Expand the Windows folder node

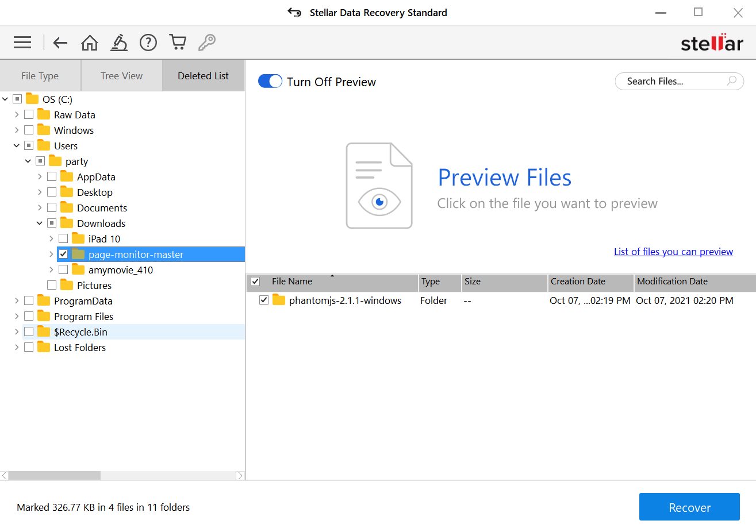(x=17, y=130)
